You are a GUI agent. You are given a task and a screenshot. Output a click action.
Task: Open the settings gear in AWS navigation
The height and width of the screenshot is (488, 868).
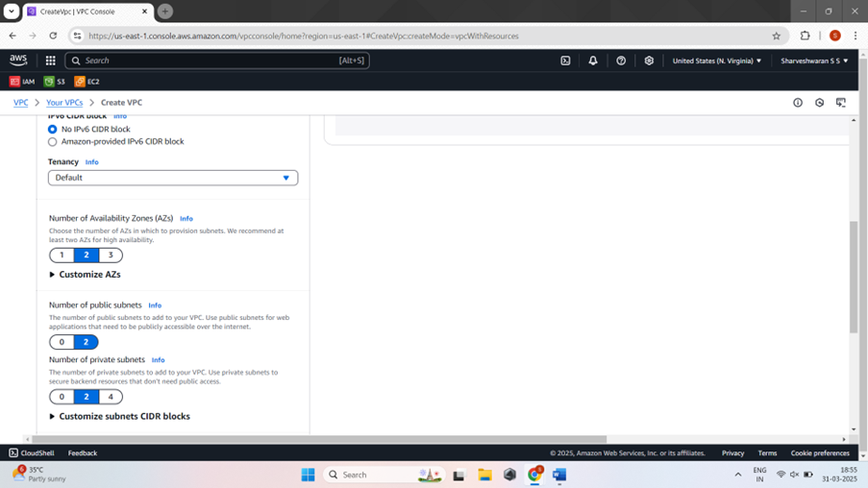(649, 61)
